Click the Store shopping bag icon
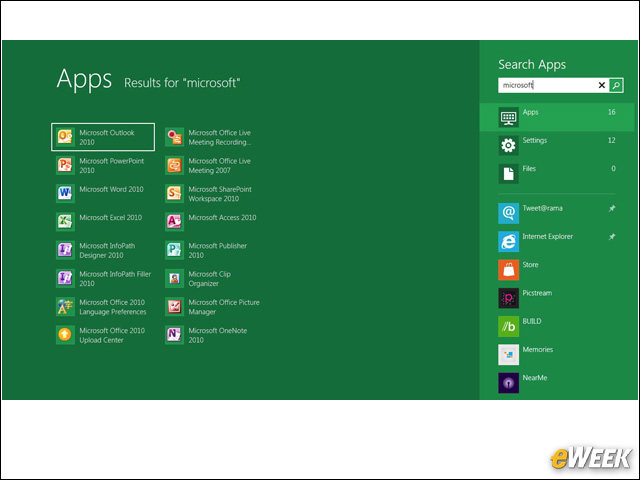Image resolution: width=640 pixels, height=480 pixels. 508,269
